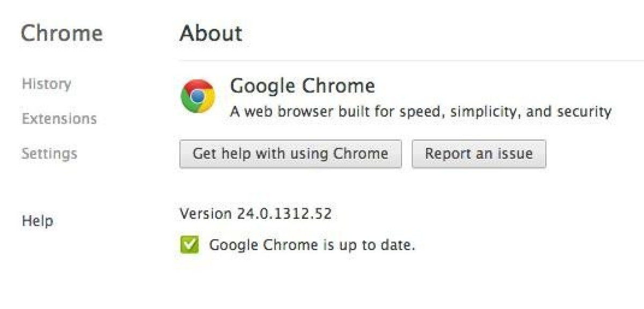Viewport: 644px width, 309px height.
Task: Click Get help with using Chrome
Action: (290, 154)
